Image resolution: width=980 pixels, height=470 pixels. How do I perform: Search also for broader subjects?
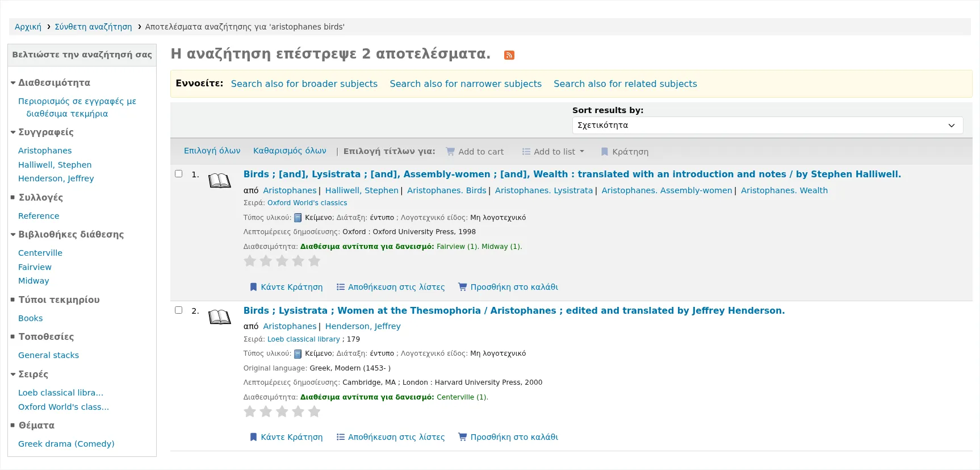(304, 84)
